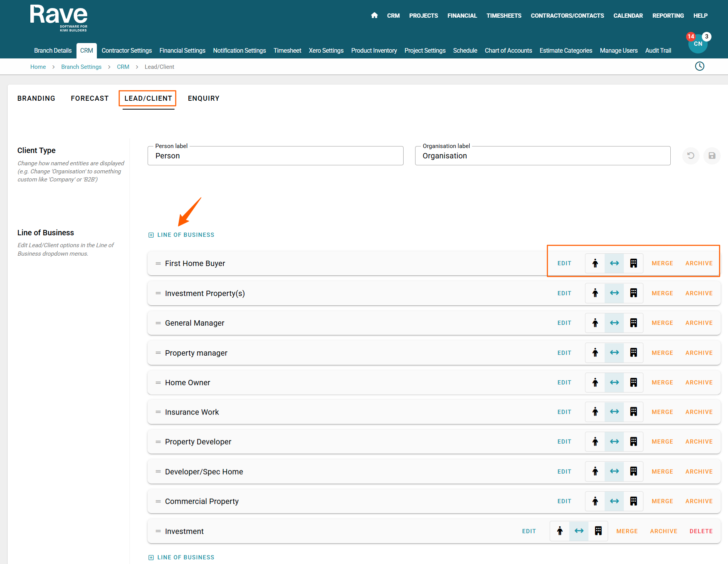Select person type for First Home Buyer
This screenshot has height=564, width=728.
point(595,263)
